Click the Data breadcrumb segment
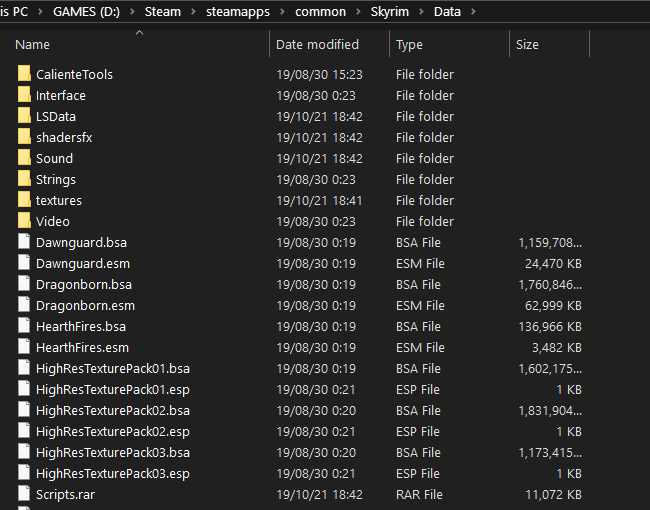650x510 pixels. tap(447, 12)
